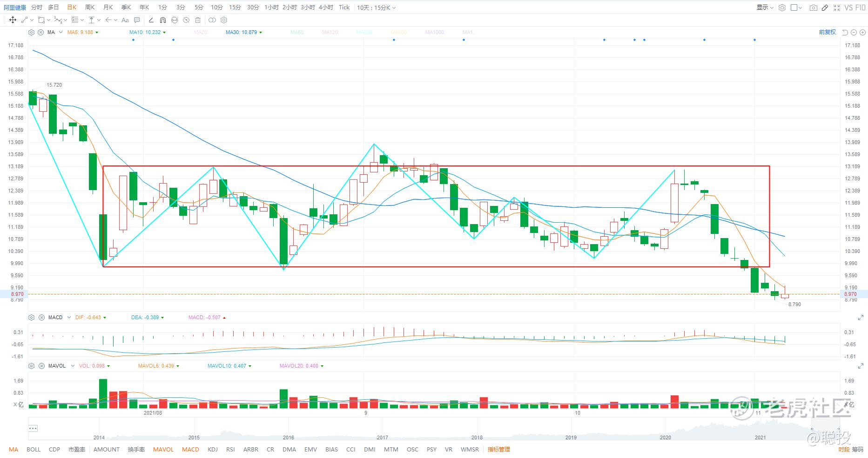This screenshot has height=458, width=868.
Task: Toggle MA10 line visibility
Action: (x=147, y=32)
